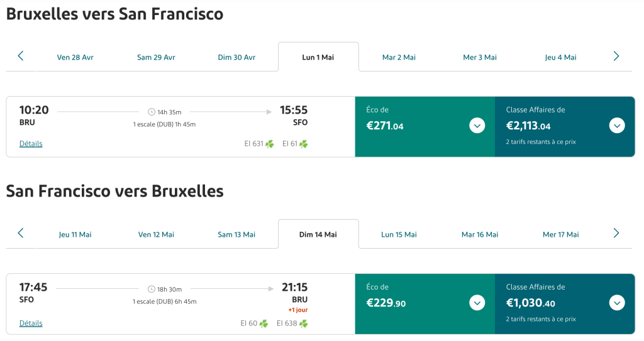Go to previous outbound dates arrow
This screenshot has width=644, height=341.
click(20, 57)
